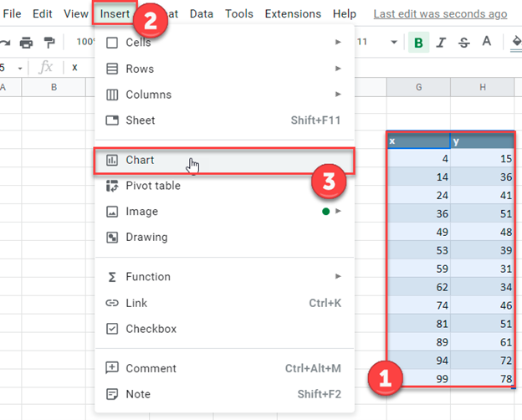Expand the Rows submenu arrow

pyautogui.click(x=338, y=69)
